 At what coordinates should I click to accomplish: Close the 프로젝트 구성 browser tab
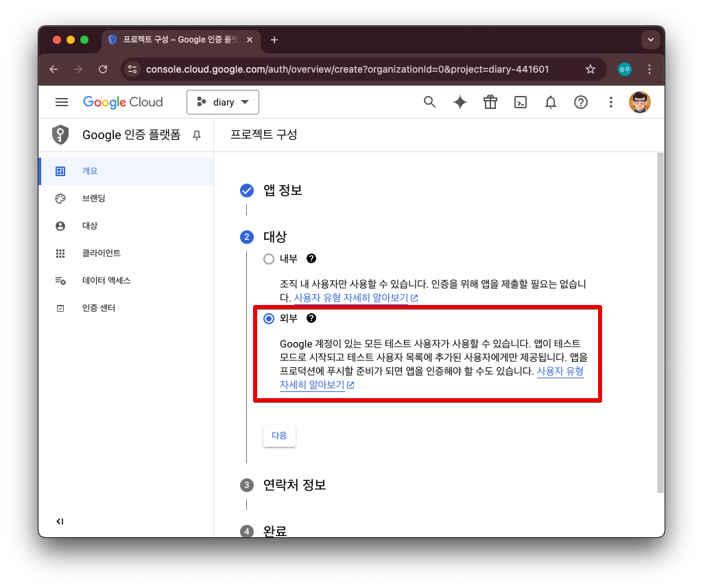pyautogui.click(x=250, y=40)
